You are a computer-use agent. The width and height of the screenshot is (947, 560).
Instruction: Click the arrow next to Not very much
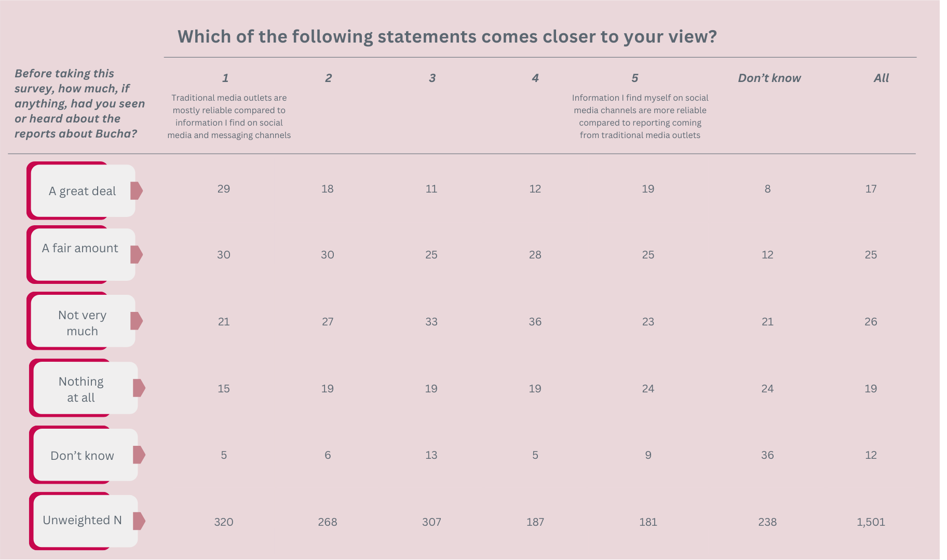coord(137,321)
